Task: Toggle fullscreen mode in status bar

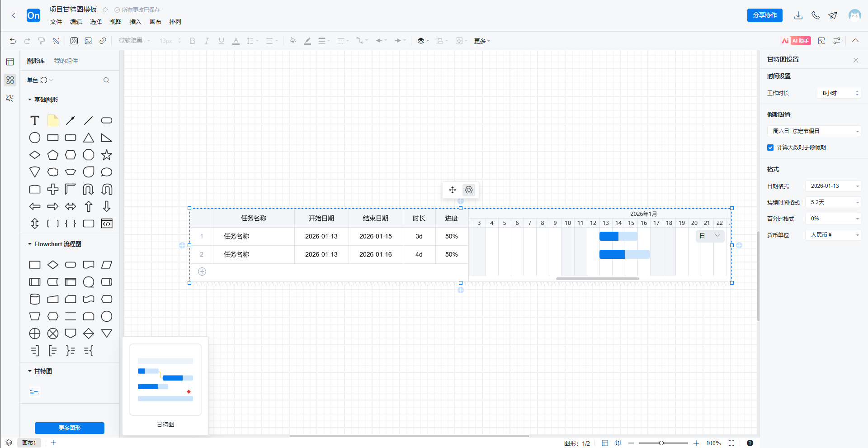Action: [731, 443]
